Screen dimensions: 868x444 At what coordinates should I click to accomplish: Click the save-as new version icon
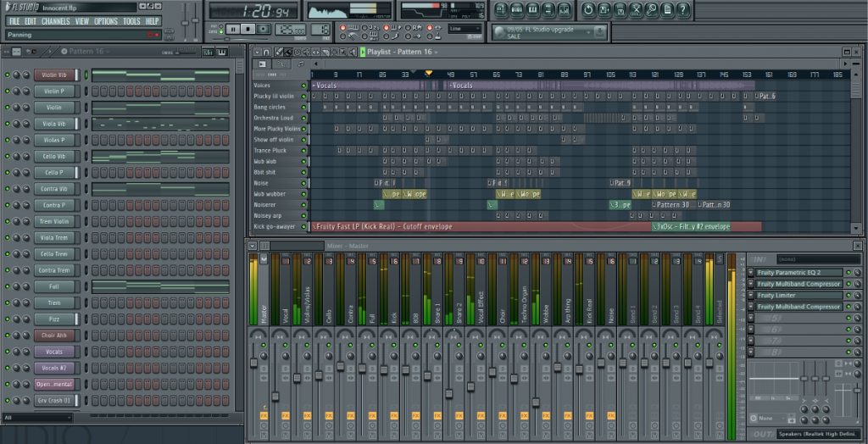click(604, 9)
